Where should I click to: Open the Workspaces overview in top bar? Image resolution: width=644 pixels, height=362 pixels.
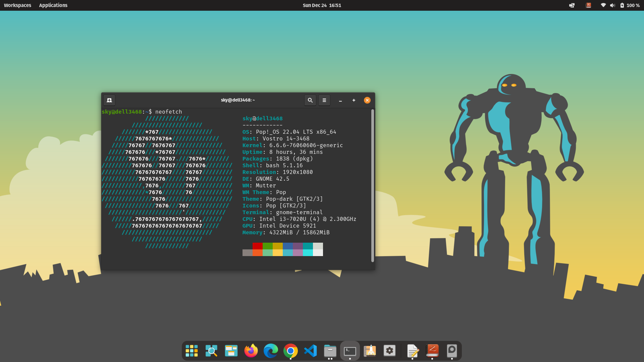pos(17,5)
